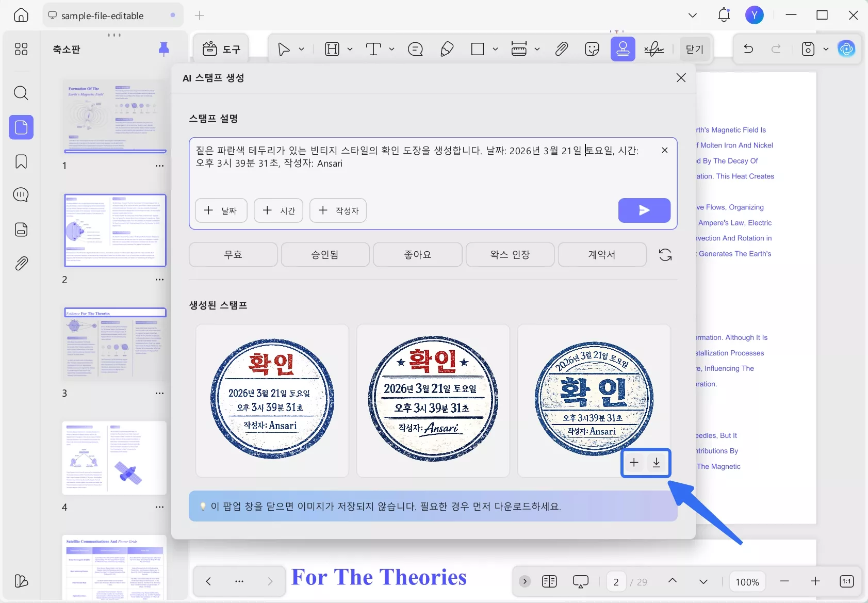Expand the text tool dropdown arrow

pyautogui.click(x=392, y=49)
